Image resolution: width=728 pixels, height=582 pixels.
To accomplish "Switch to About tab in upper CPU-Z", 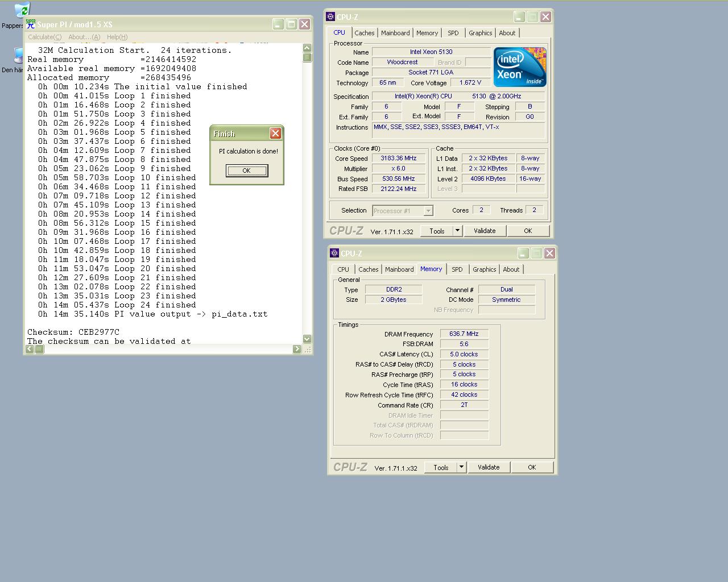I will (507, 33).
